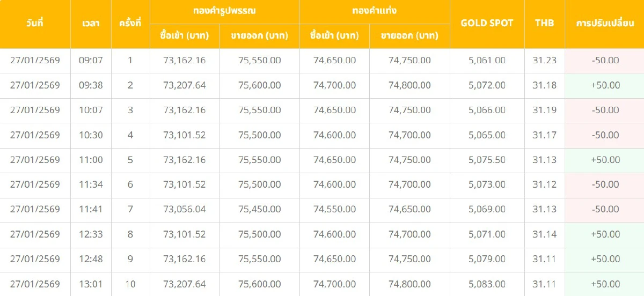Select the ทองคำรูปพรรณ group header
644x296 pixels.
click(224, 11)
